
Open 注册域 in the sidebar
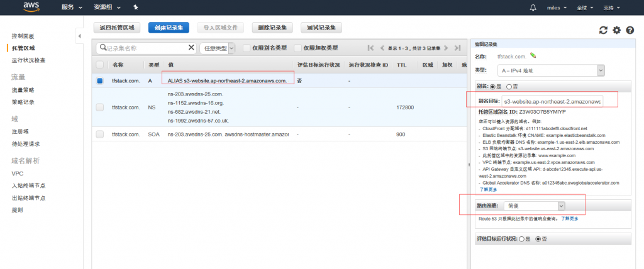point(20,132)
